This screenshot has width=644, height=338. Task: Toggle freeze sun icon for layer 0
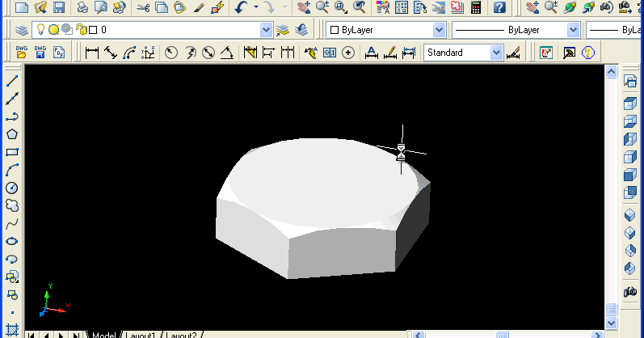click(x=53, y=30)
